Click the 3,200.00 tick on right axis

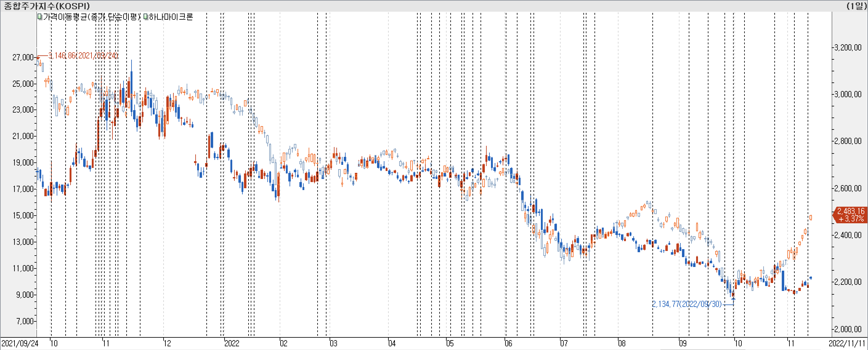pyautogui.click(x=848, y=47)
